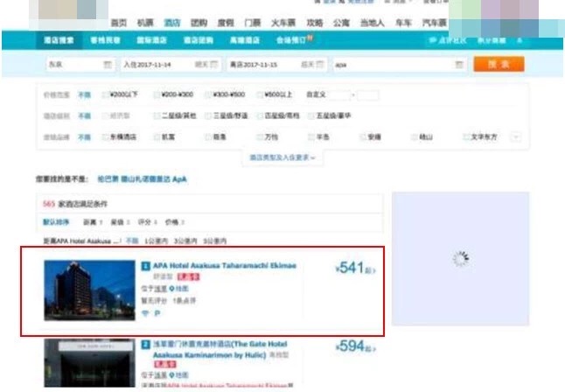Click the WiFi amenity icon of APA Hotel Asakusa
The image size is (565, 392).
click(x=145, y=313)
